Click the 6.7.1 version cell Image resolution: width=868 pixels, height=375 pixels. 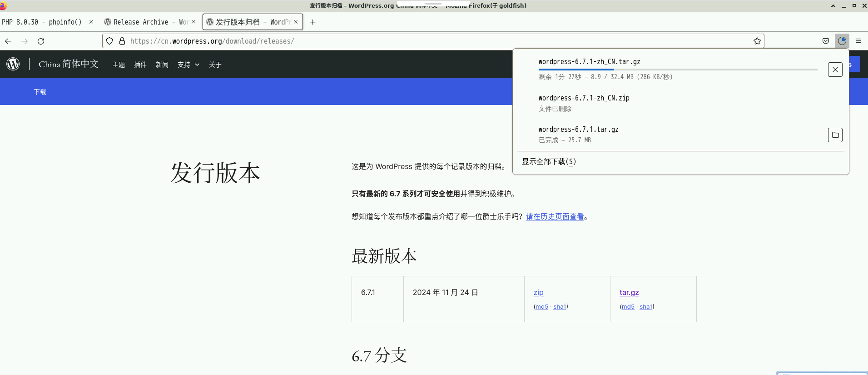point(377,299)
